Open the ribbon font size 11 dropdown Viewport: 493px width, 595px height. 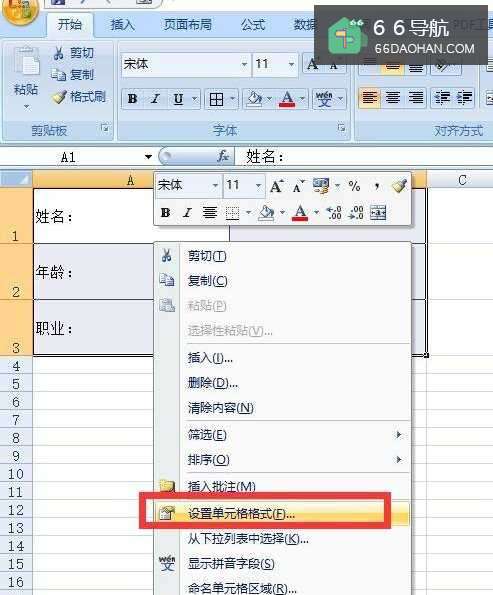pyautogui.click(x=291, y=65)
